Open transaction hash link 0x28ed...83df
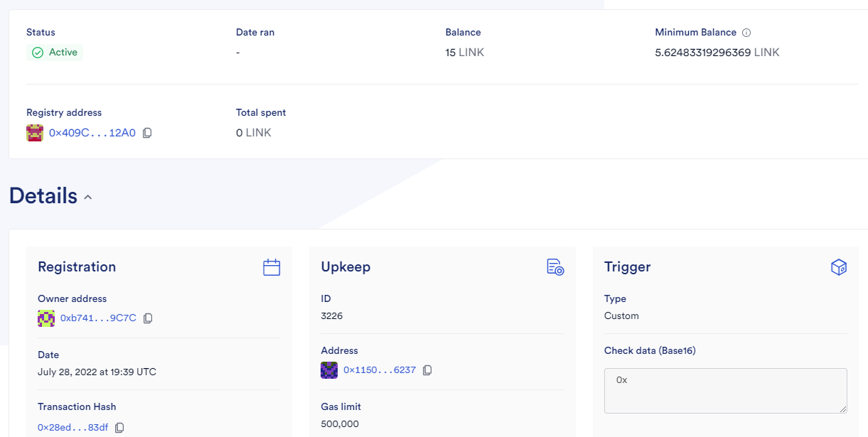The height and width of the screenshot is (437, 868). coord(73,428)
